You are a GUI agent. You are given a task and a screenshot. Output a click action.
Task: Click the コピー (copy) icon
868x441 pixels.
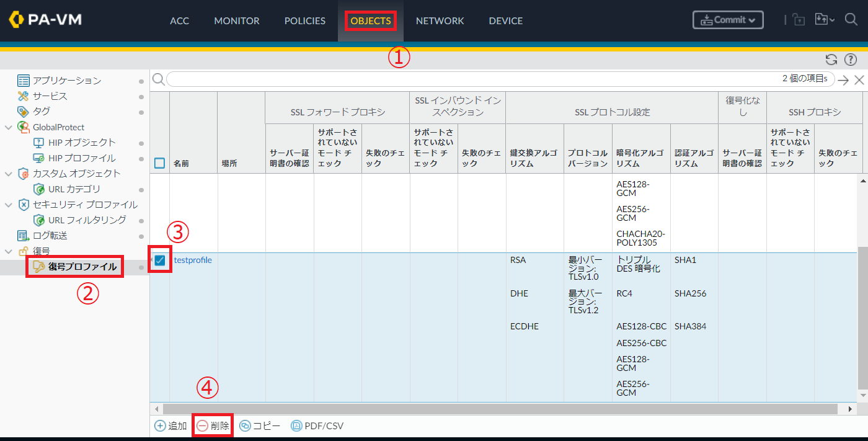(245, 426)
